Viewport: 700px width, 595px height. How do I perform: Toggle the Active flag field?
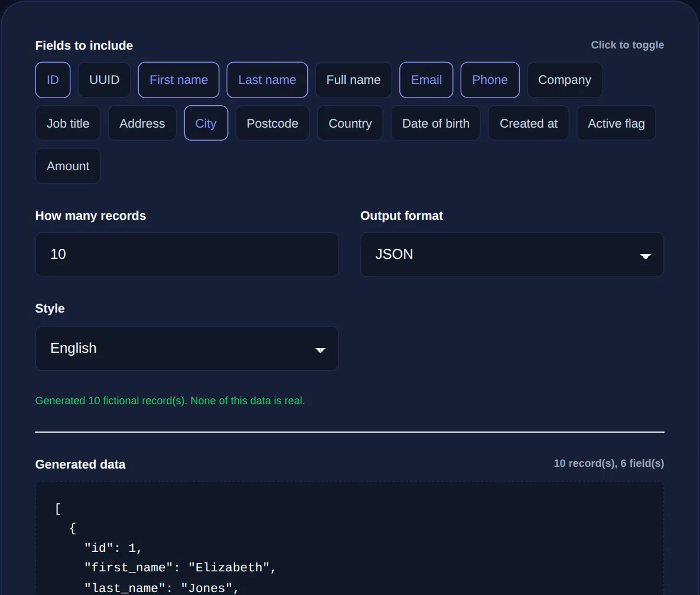click(x=616, y=123)
